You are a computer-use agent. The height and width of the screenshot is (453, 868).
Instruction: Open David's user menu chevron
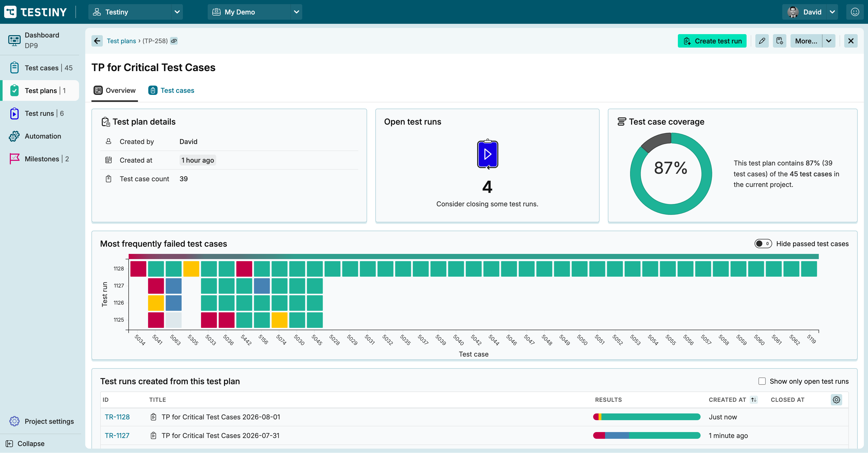click(832, 12)
